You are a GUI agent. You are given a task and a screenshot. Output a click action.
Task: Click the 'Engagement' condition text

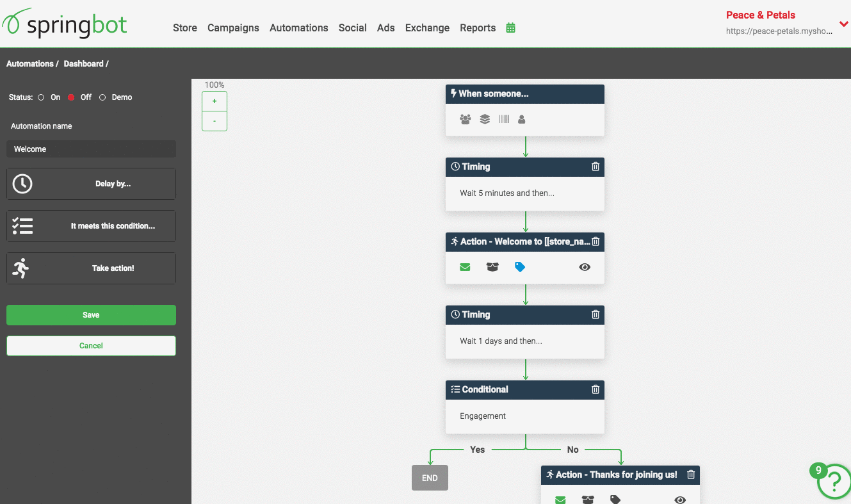(483, 416)
